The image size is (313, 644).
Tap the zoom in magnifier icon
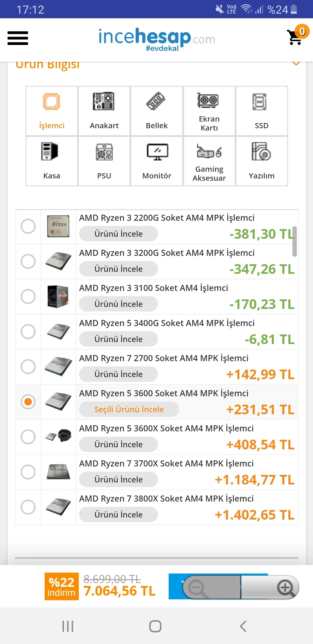pyautogui.click(x=285, y=587)
